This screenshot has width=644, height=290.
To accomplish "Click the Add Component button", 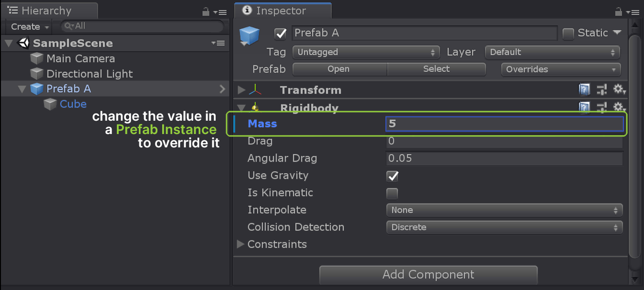I will (x=428, y=275).
